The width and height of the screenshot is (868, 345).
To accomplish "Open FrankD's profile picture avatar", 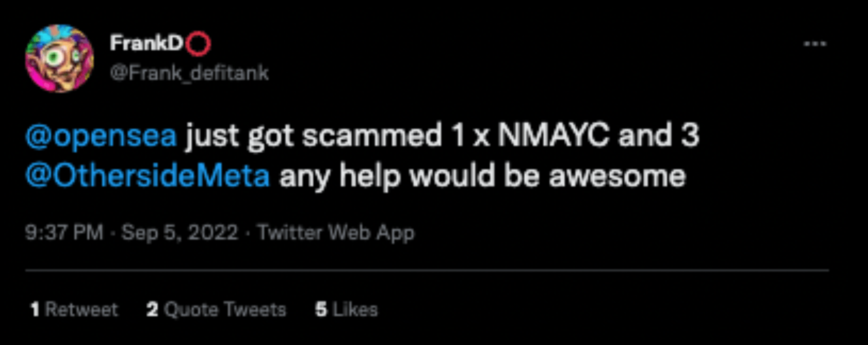I will coord(59,58).
